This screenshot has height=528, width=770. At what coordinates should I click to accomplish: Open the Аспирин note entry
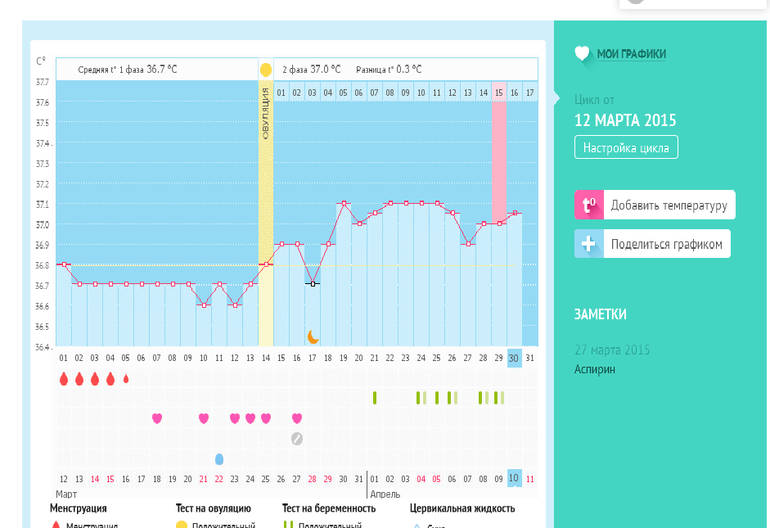pos(595,369)
